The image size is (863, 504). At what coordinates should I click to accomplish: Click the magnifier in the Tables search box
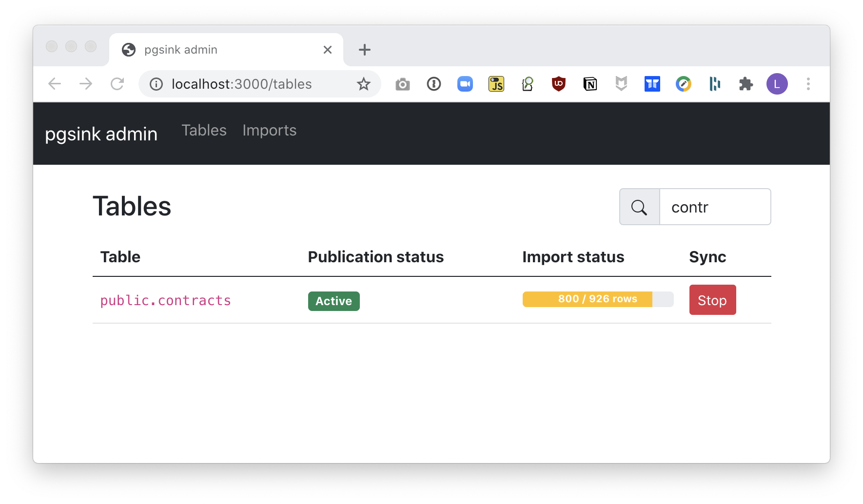point(639,207)
